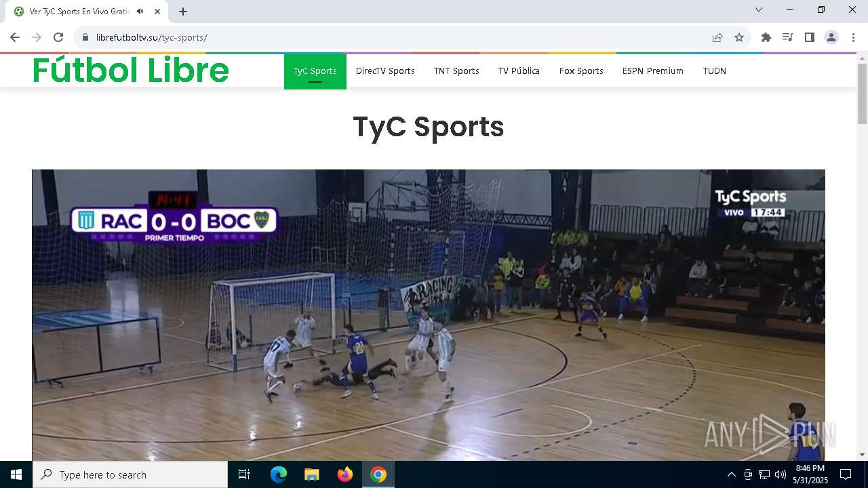Image resolution: width=868 pixels, height=488 pixels.
Task: Open the TV Pública channel
Action: coord(519,70)
